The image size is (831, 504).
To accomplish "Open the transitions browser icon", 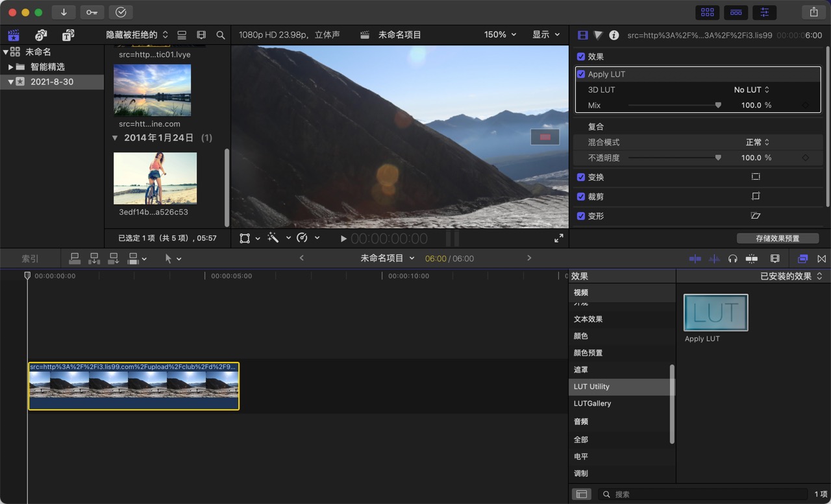I will [x=821, y=259].
